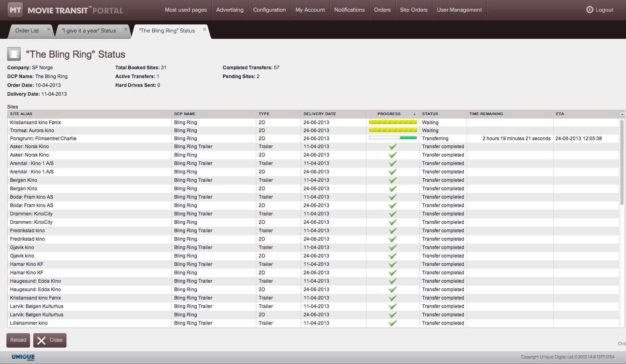Viewport: 626px width, 364px height.
Task: Click the sites table vertical scrollbar
Action: point(622,168)
